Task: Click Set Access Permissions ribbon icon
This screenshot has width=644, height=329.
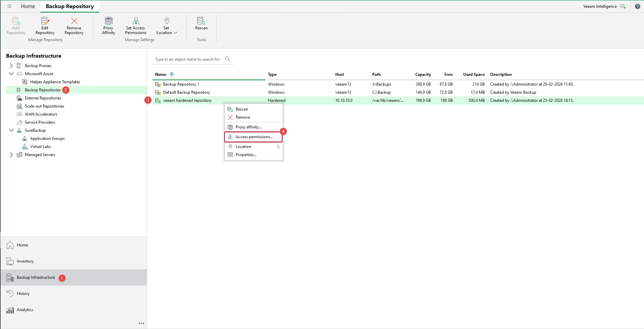Action: (x=136, y=21)
